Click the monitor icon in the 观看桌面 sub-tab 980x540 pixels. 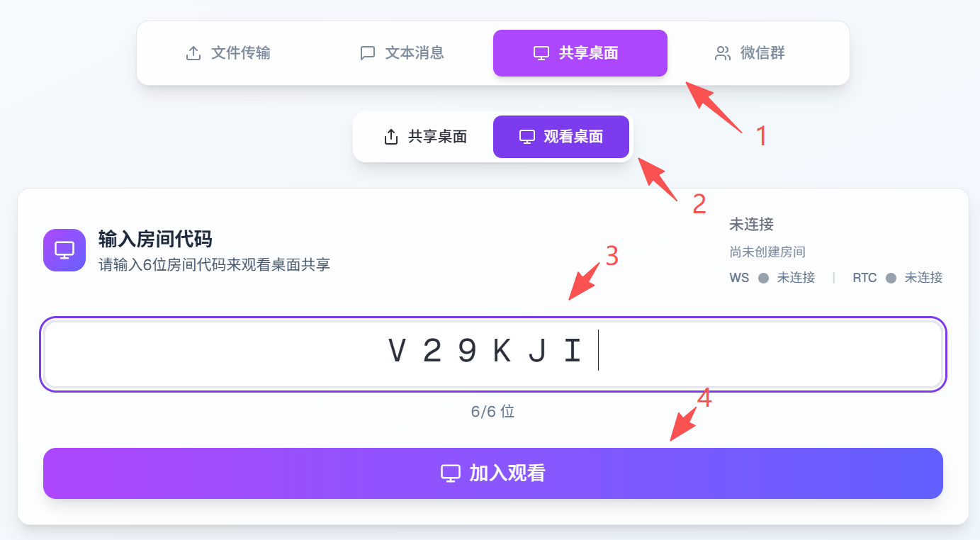tap(526, 137)
